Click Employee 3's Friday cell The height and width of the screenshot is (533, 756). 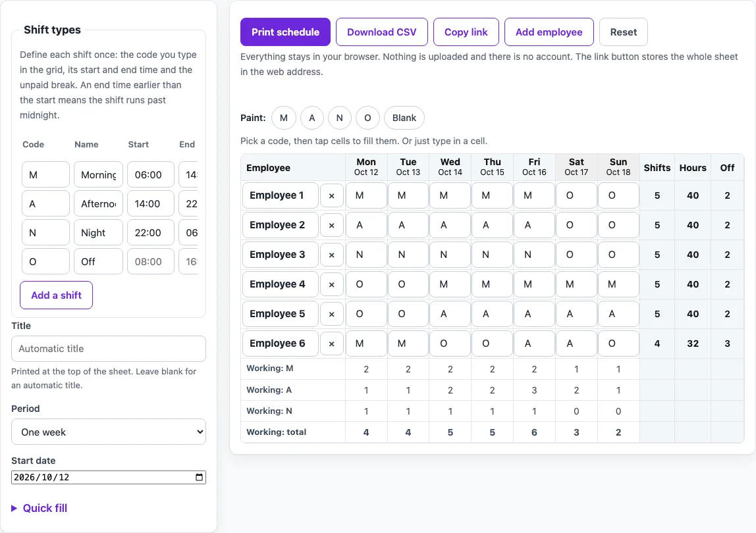click(x=534, y=255)
